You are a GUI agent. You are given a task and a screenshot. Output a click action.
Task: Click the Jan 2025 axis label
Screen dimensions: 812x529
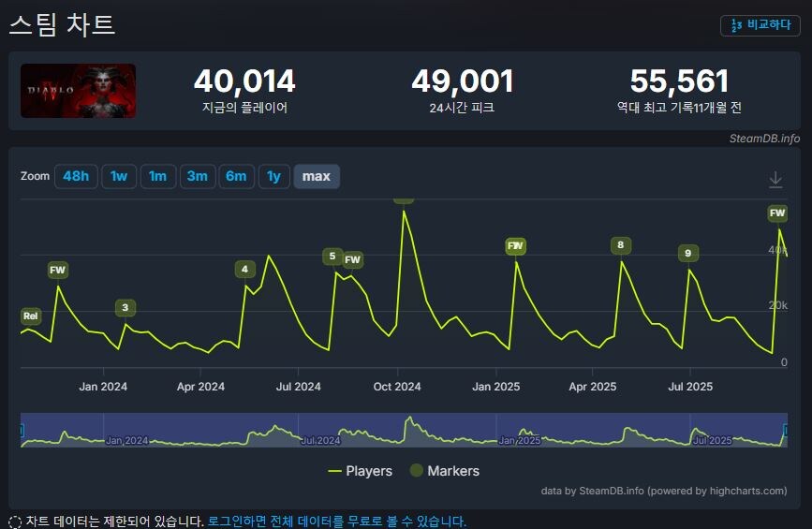pyautogui.click(x=496, y=387)
